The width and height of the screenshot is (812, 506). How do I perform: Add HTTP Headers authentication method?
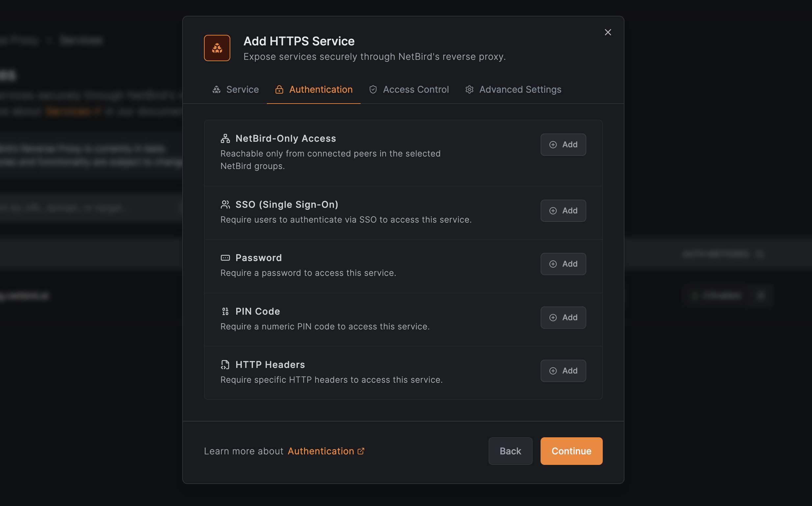tap(563, 371)
